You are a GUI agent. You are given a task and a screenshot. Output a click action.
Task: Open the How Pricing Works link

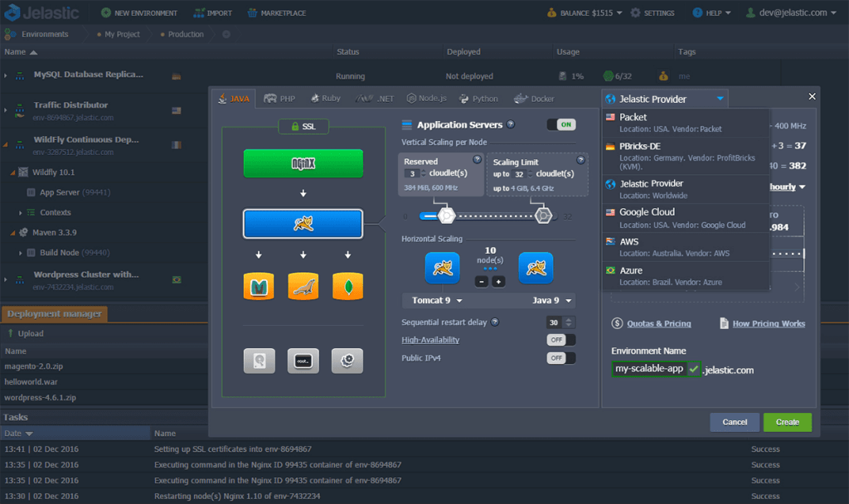tap(769, 324)
